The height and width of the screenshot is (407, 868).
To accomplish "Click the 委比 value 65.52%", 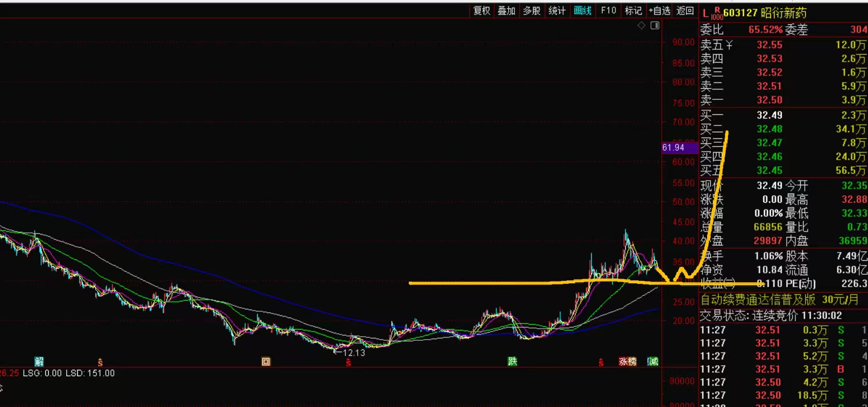I will click(x=765, y=30).
